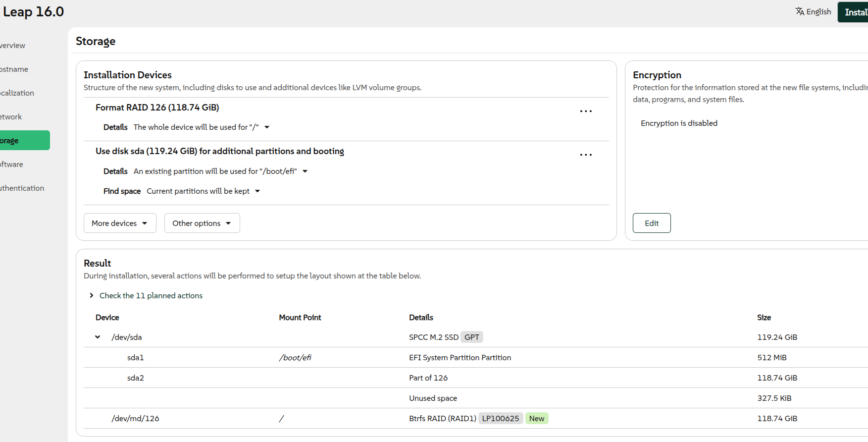868x442 pixels.
Task: Go to the Overview sidebar page
Action: tap(13, 46)
